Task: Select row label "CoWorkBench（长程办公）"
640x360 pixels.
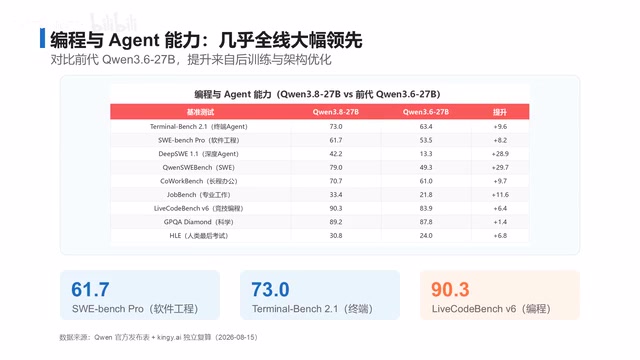Action: [x=198, y=181]
